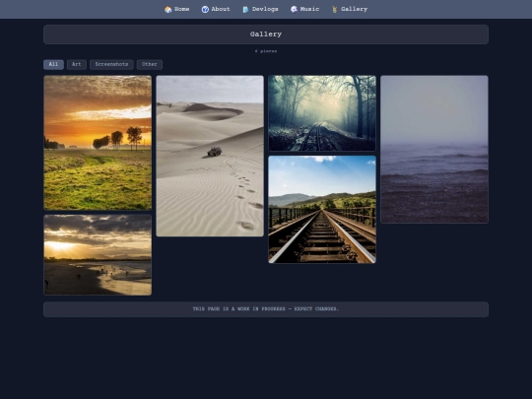Open the beach sunset image
The image size is (532, 399).
[x=98, y=255]
